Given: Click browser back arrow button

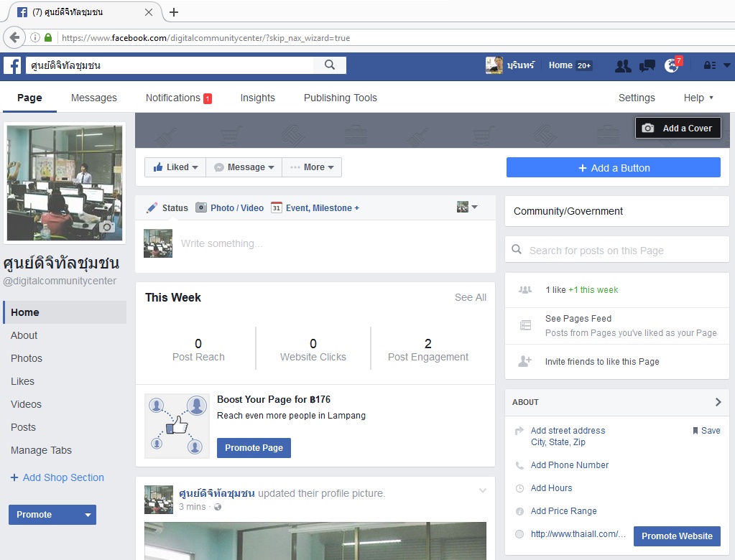Looking at the screenshot, I should [14, 37].
